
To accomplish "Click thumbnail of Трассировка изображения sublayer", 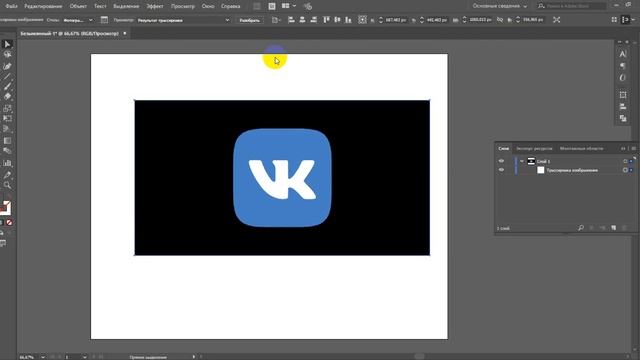I will [540, 170].
